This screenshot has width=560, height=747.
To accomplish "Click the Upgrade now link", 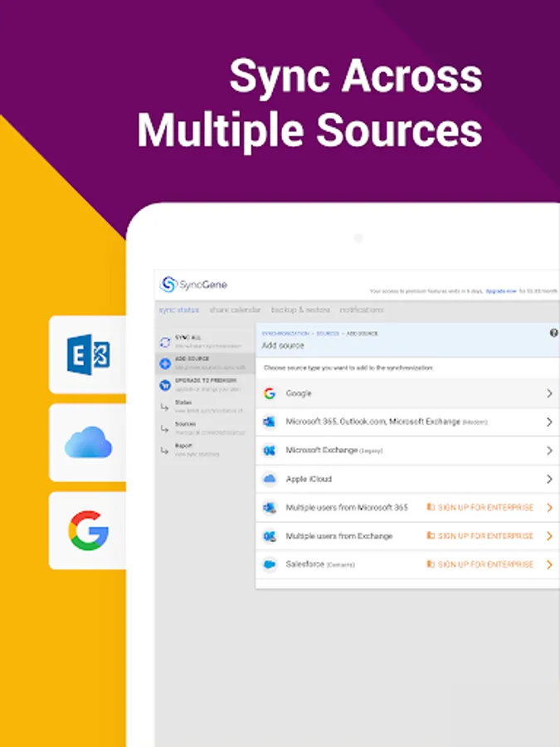I will click(501, 290).
